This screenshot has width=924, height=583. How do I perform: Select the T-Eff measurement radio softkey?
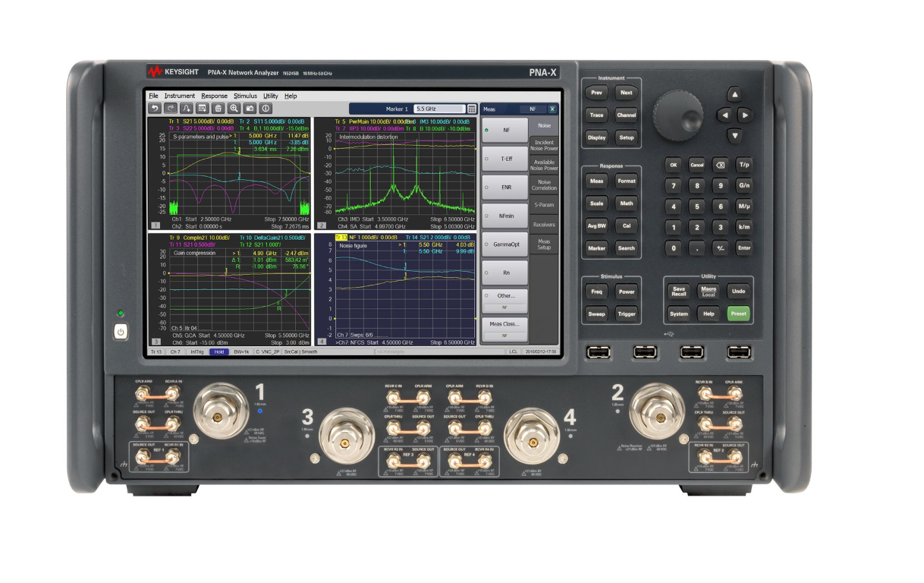[504, 159]
